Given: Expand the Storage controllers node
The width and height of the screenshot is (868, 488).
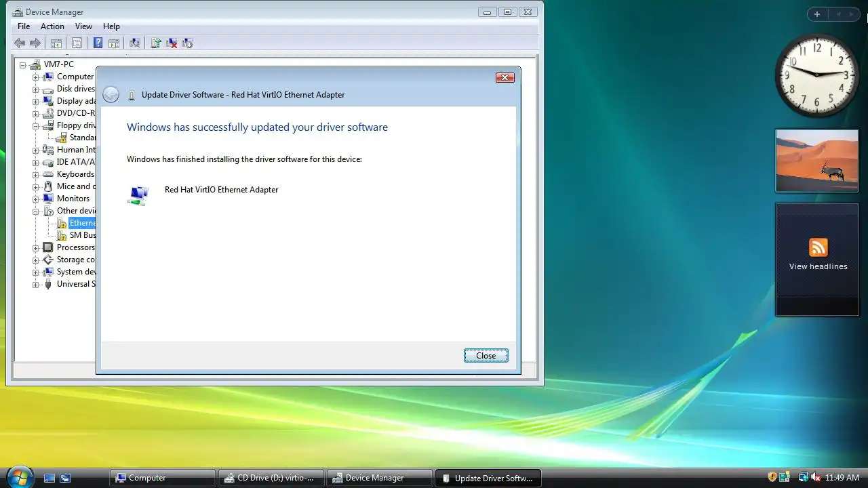Looking at the screenshot, I should (x=35, y=260).
